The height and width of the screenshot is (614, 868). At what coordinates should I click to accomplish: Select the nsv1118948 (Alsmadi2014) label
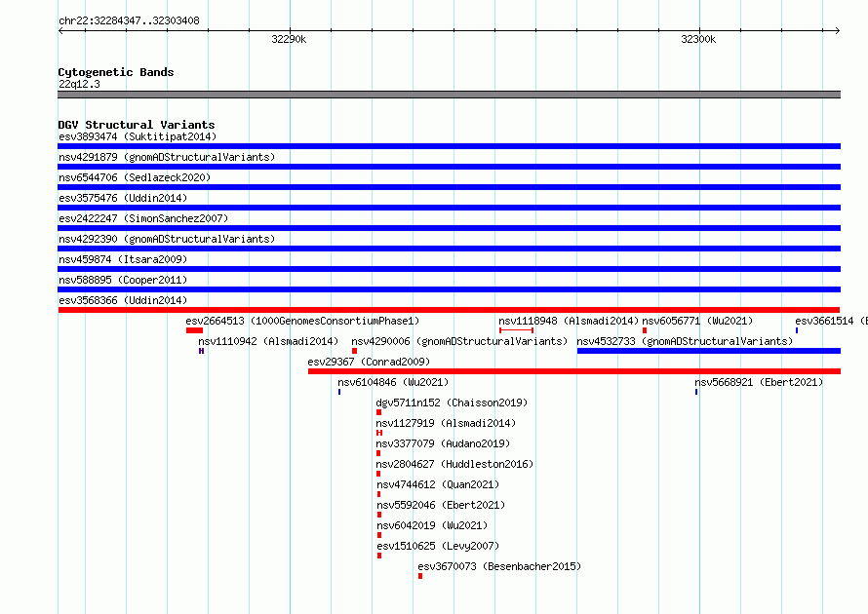coord(569,321)
